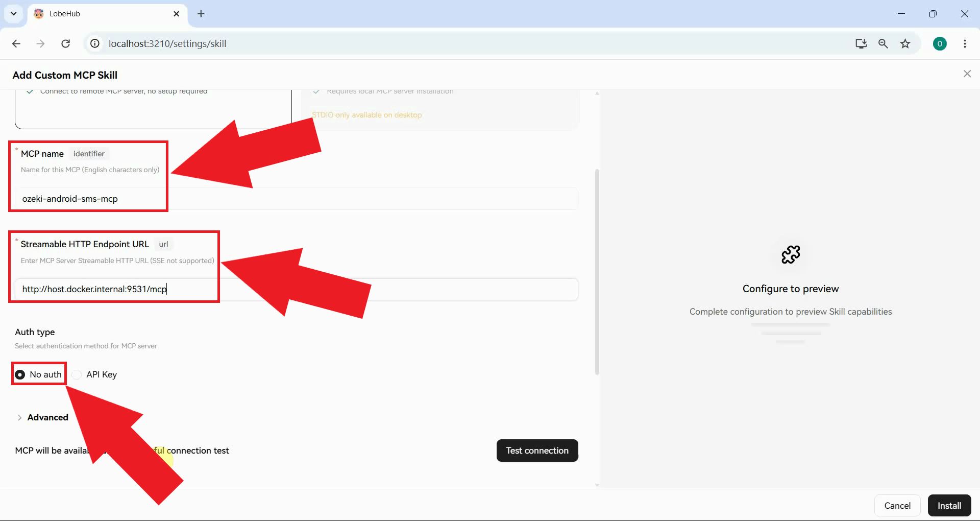This screenshot has width=980, height=521.
Task: Click the 'MCP name' label
Action: [42, 154]
